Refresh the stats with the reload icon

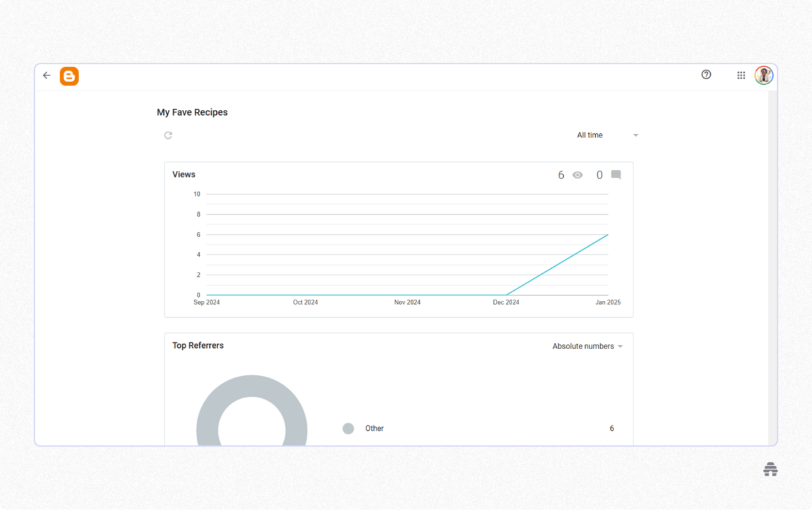tap(168, 135)
